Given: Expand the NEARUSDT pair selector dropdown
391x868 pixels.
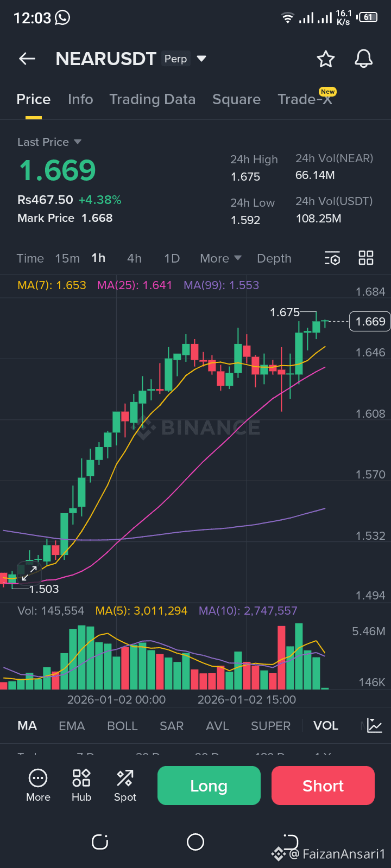Looking at the screenshot, I should tap(201, 59).
